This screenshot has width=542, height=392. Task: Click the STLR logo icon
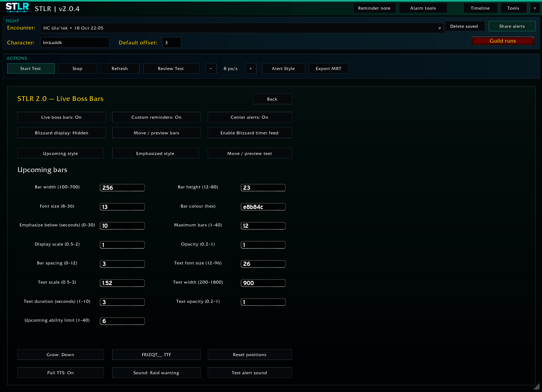[x=17, y=7]
